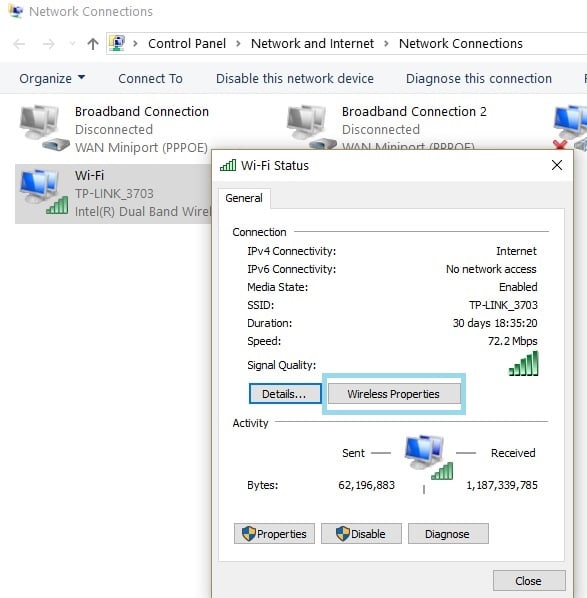
Task: Expand chevron after Control Panel breadcrumb
Action: (238, 43)
